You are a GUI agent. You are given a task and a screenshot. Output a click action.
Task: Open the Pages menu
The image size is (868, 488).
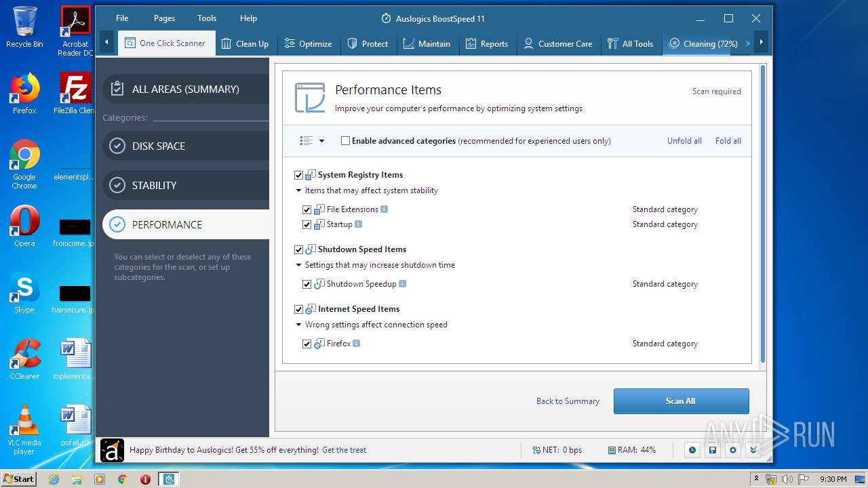(x=164, y=18)
